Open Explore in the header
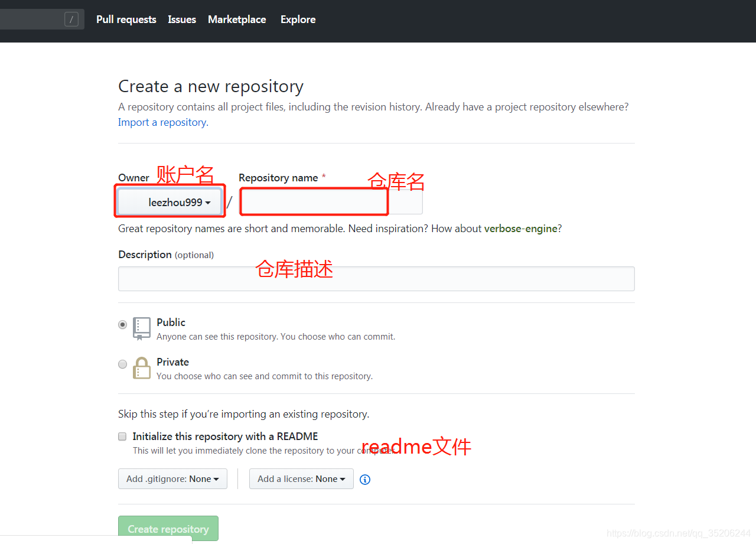Viewport: 756px width, 544px height. 298,19
